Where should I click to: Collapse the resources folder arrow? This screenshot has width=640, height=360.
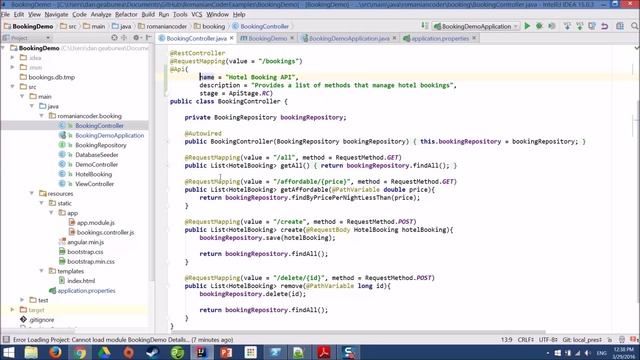point(32,193)
